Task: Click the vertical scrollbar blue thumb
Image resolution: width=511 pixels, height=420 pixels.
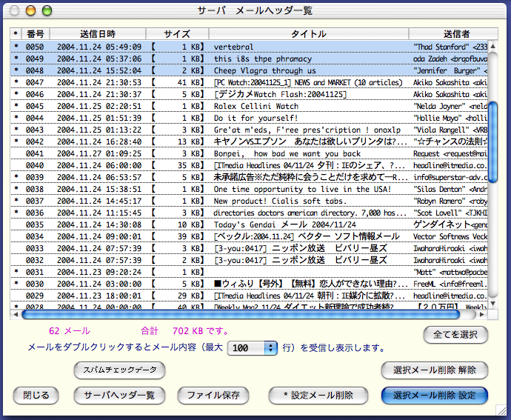Action: click(x=492, y=142)
